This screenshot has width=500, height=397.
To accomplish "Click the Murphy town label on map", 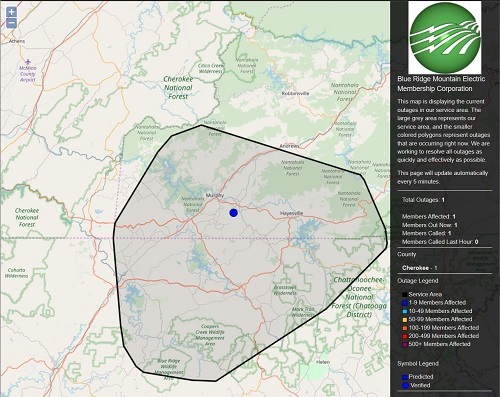I will tap(215, 195).
